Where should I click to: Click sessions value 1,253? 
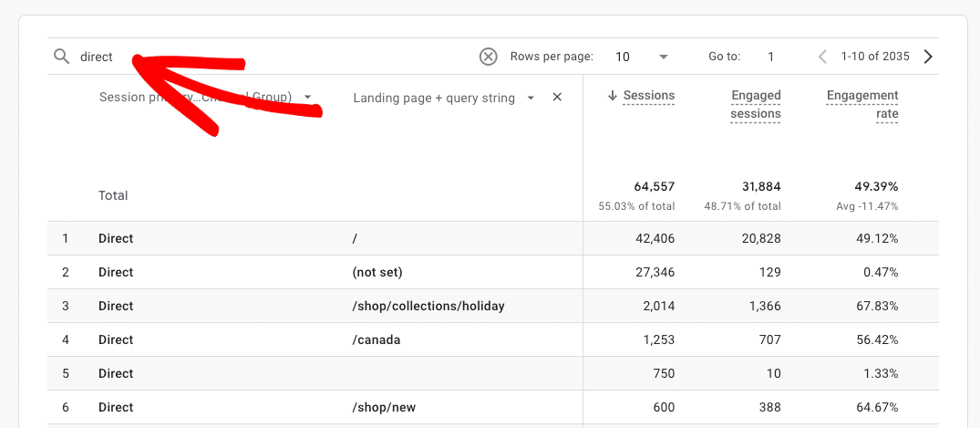(x=657, y=339)
